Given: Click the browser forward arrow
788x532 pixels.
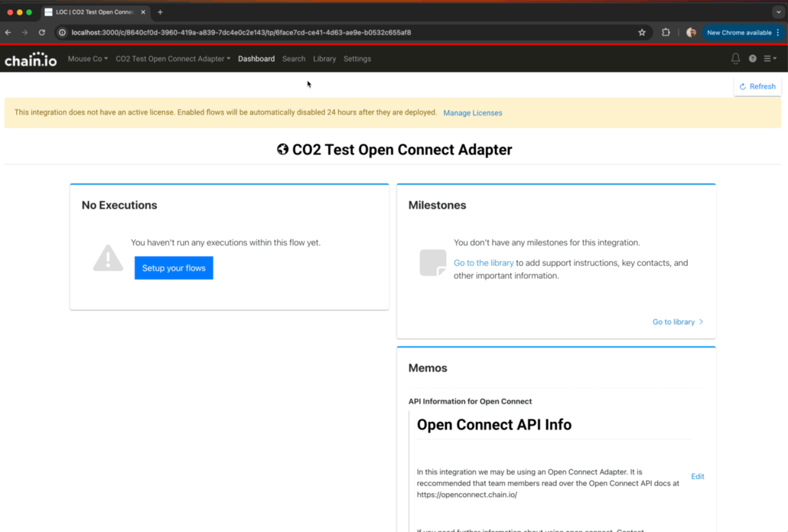Looking at the screenshot, I should click(24, 33).
